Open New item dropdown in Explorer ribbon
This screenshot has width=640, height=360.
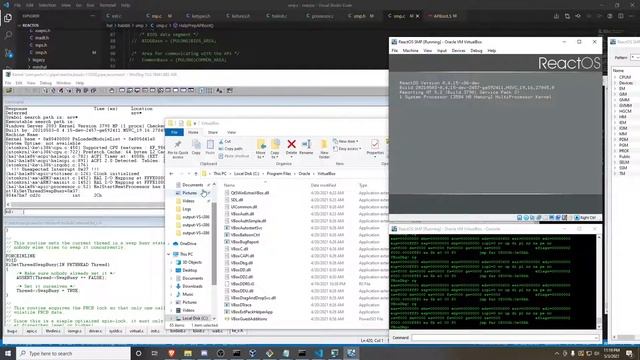coord(346,141)
